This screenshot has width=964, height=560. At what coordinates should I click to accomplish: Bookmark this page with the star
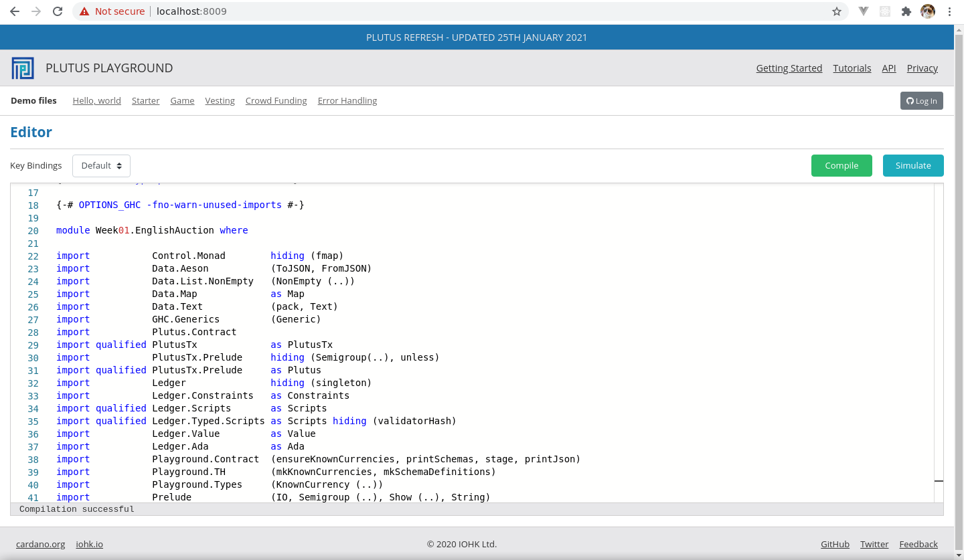click(x=836, y=11)
